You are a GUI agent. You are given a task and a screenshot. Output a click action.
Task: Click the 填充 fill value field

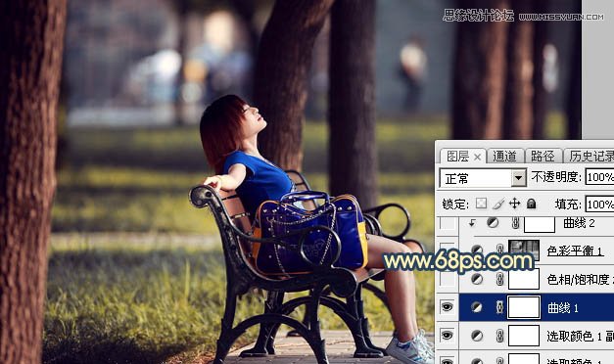[599, 204]
